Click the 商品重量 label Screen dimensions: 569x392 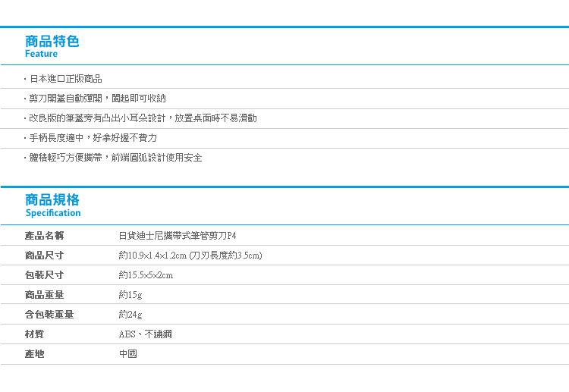point(44,294)
